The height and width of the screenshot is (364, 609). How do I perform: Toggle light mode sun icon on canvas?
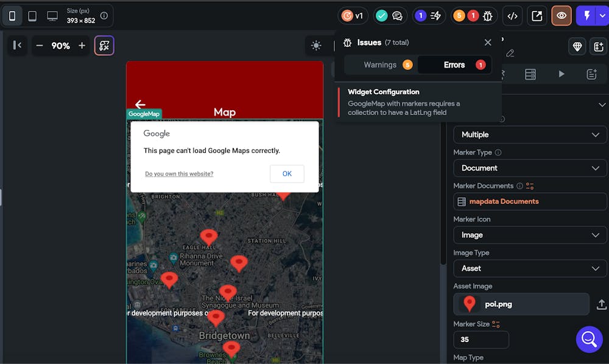[315, 46]
